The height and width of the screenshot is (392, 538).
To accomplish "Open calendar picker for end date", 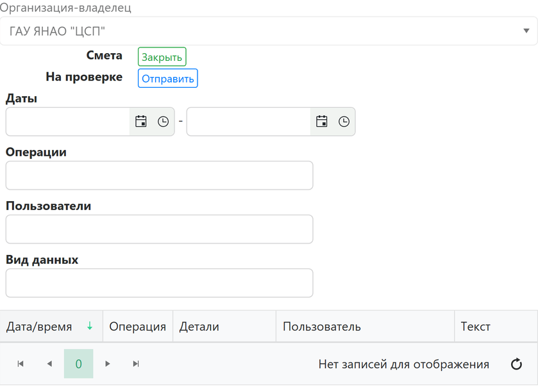I will (321, 122).
